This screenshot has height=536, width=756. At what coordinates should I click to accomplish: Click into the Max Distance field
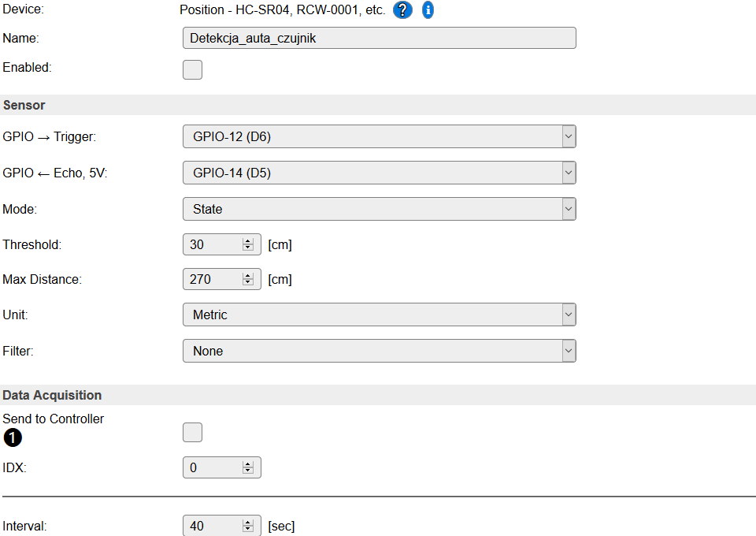(211, 279)
